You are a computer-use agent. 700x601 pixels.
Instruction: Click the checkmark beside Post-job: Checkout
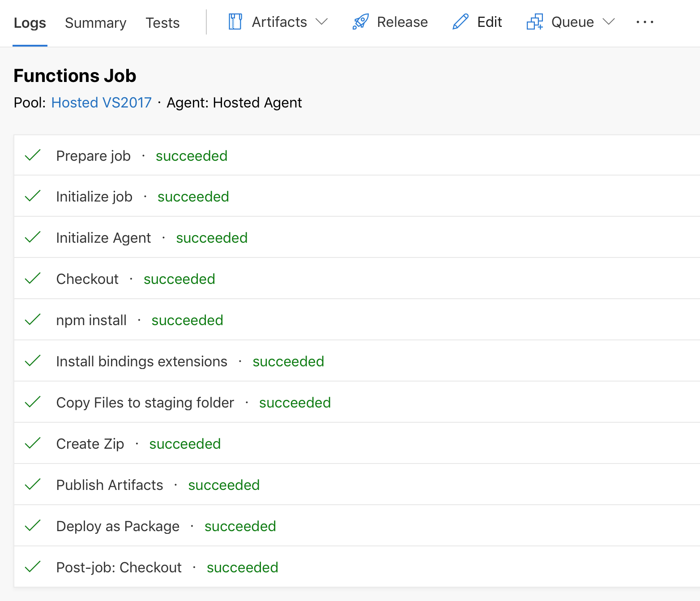(33, 567)
